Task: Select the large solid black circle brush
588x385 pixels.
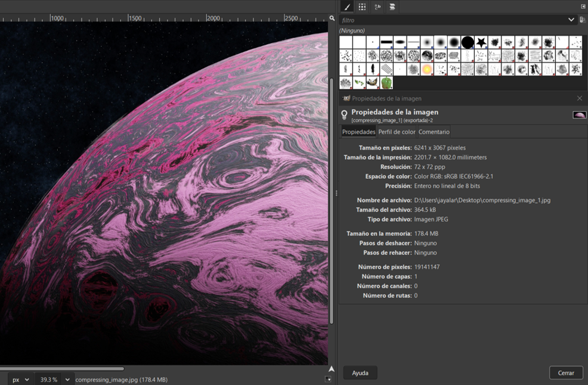Action: (468, 42)
